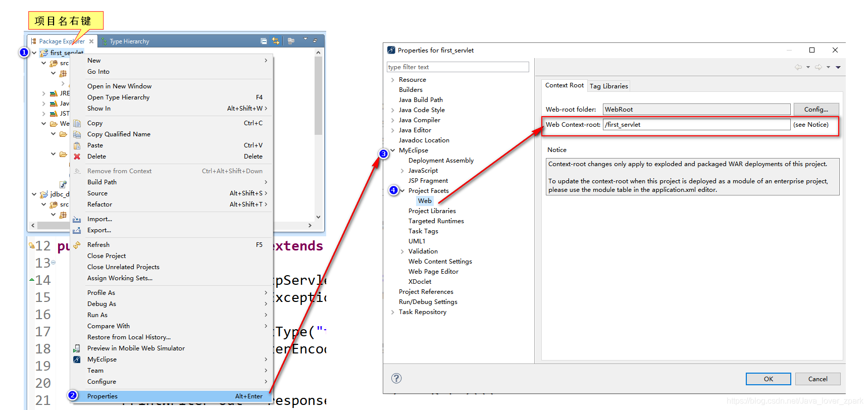Choose Go Into from the context menu

pyautogui.click(x=172, y=72)
